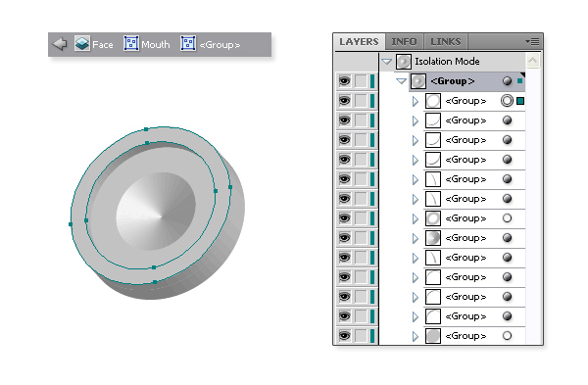Toggle lock box of first nested <Group>
Image resolution: width=588 pixels, height=385 pixels.
pos(361,101)
